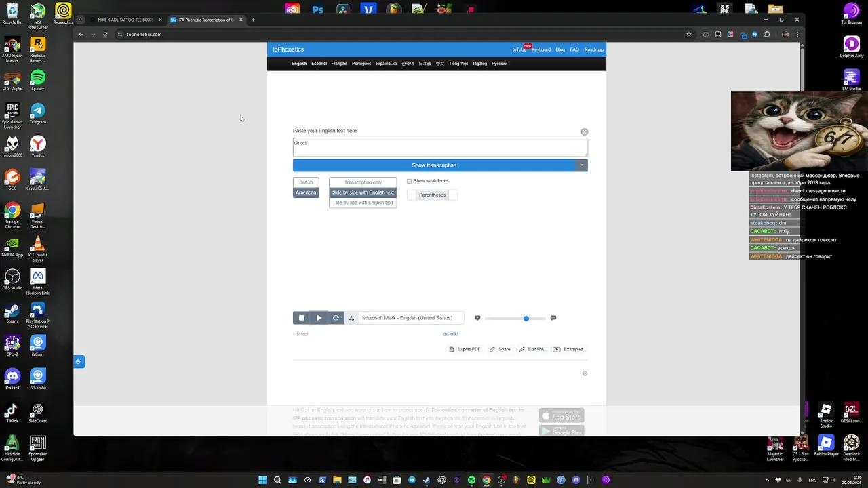This screenshot has width=868, height=488.
Task: Open the Chrome extensions puzzle icon
Action: [767, 34]
